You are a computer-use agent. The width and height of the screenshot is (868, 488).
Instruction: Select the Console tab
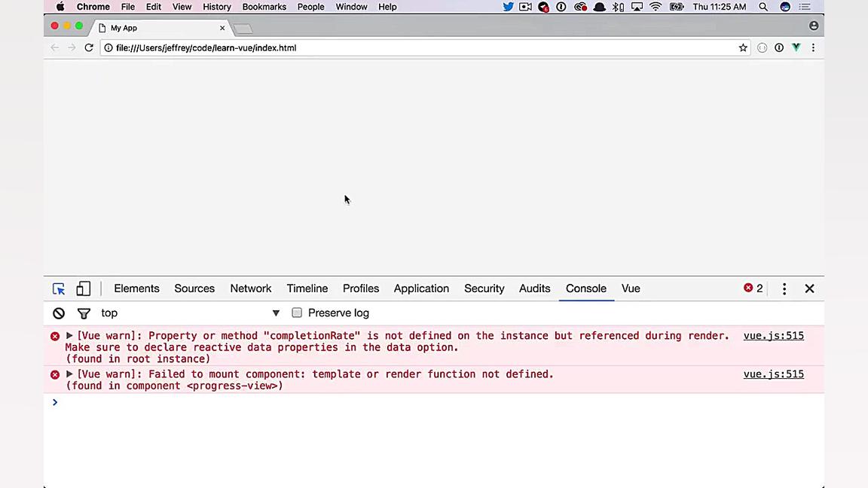[x=586, y=288]
